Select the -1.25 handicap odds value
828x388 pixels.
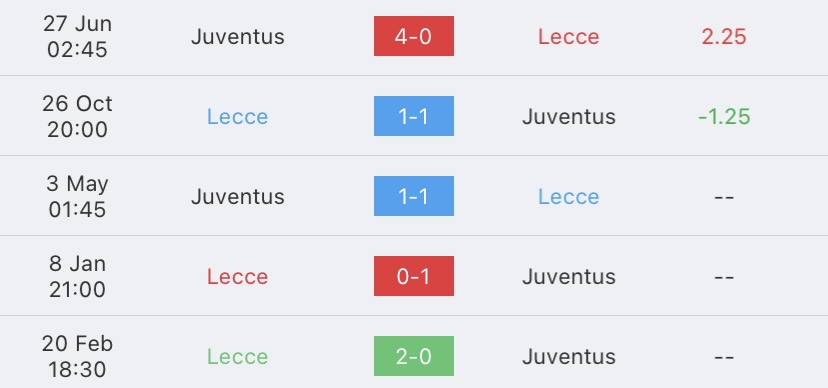pyautogui.click(x=724, y=117)
